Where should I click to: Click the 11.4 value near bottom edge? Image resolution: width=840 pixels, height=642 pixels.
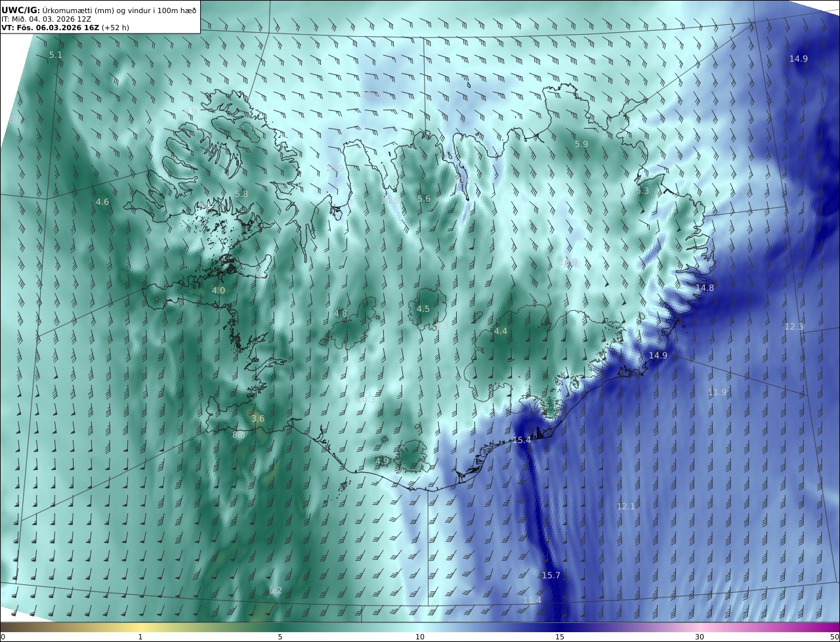pos(532,601)
